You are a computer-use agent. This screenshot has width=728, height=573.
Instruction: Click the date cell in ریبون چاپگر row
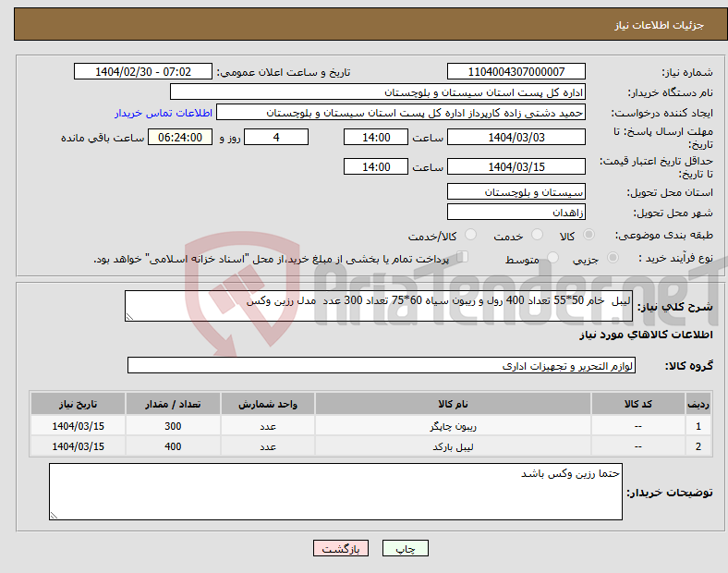pos(78,426)
